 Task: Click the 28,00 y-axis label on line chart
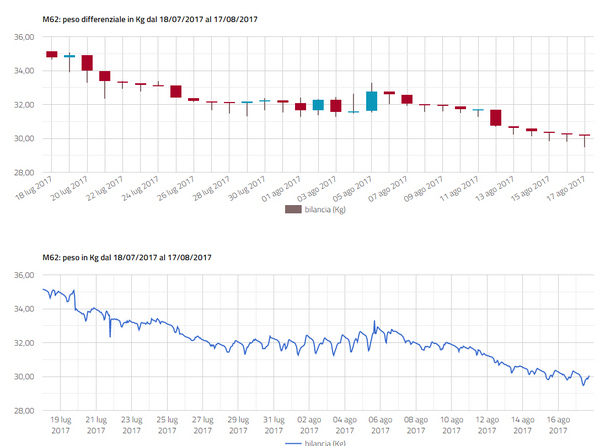point(24,411)
